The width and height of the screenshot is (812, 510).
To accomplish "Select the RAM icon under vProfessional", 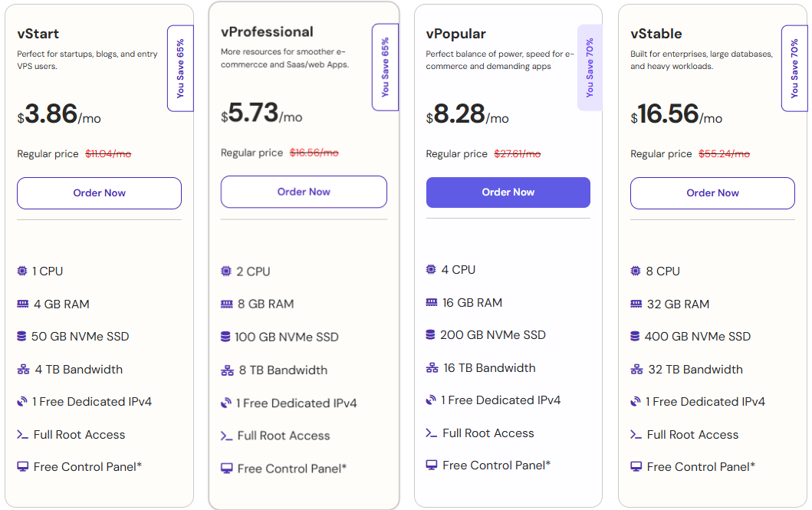I will (x=228, y=304).
